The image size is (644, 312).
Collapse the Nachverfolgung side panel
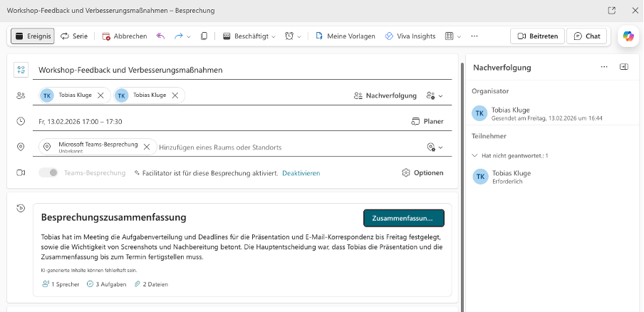point(624,67)
